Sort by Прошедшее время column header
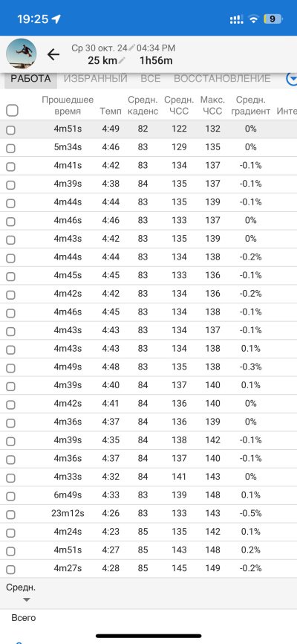 [68, 106]
